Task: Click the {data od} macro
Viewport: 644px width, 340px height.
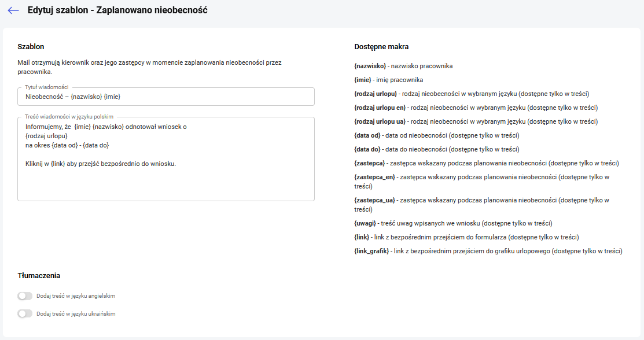Action: tap(367, 135)
